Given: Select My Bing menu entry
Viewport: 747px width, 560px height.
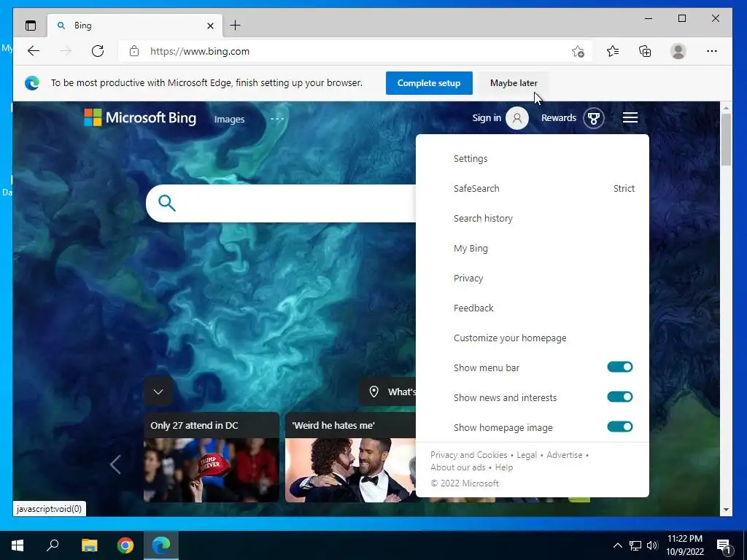Looking at the screenshot, I should click(x=471, y=249).
